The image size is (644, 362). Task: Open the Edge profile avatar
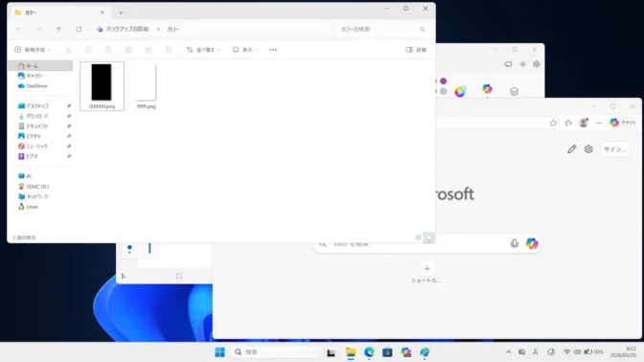coord(584,123)
